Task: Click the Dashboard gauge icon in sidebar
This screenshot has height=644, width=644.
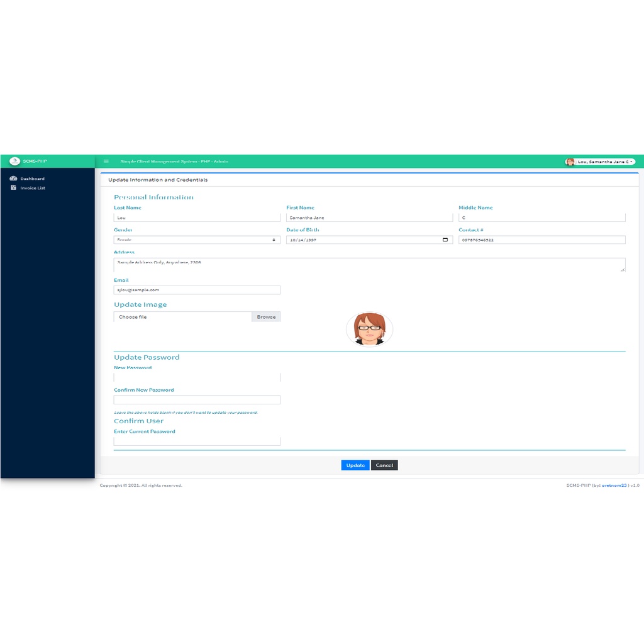Action: [x=13, y=179]
